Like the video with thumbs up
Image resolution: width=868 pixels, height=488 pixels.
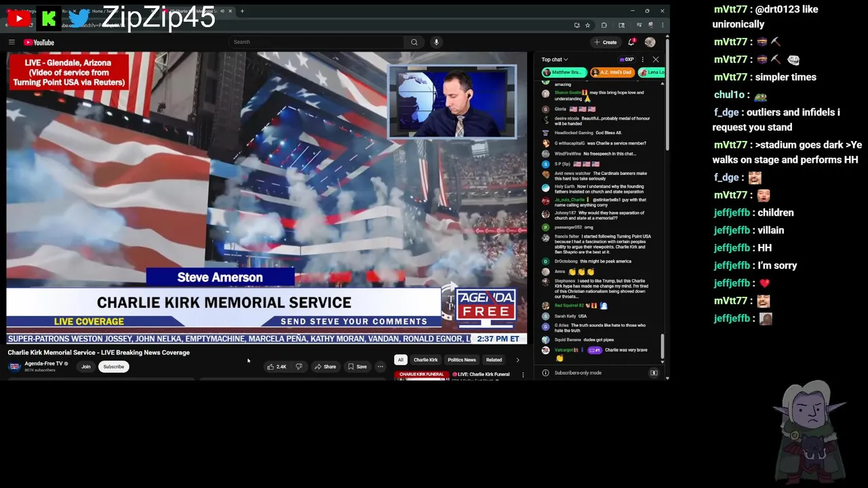277,367
